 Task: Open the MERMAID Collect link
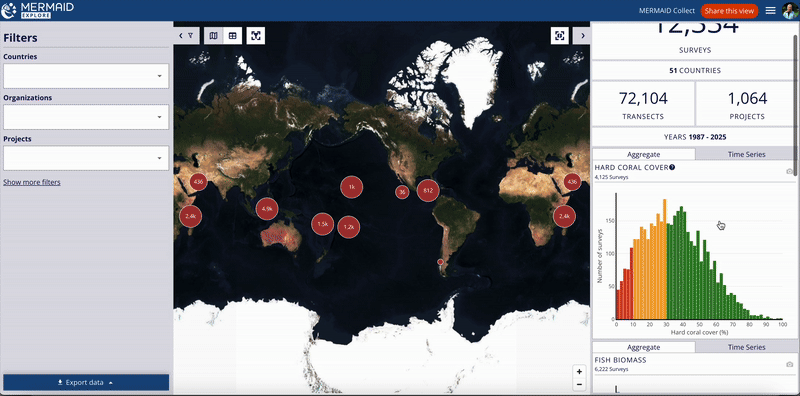point(667,11)
